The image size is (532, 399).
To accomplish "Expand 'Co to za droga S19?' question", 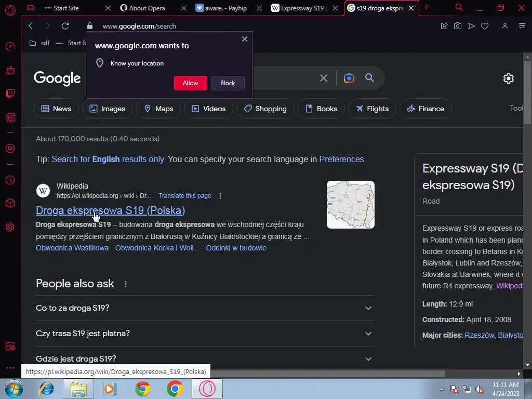I will (205, 308).
